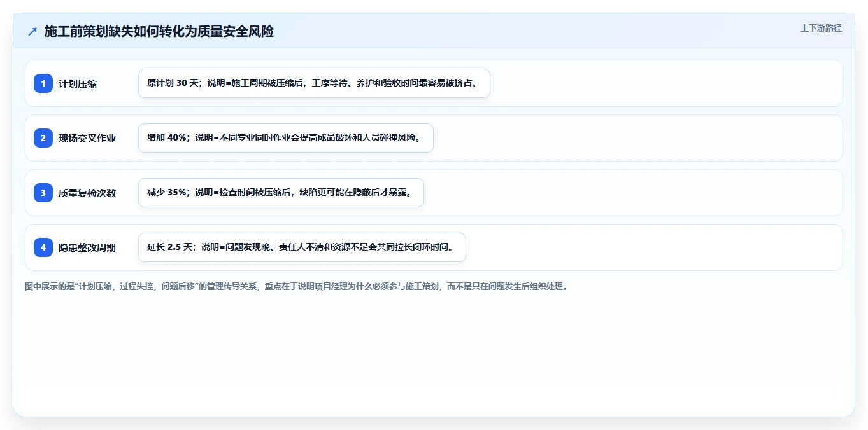Viewport: 868px width, 430px height.
Task: Click the 增加 40% description box
Action: tap(286, 138)
